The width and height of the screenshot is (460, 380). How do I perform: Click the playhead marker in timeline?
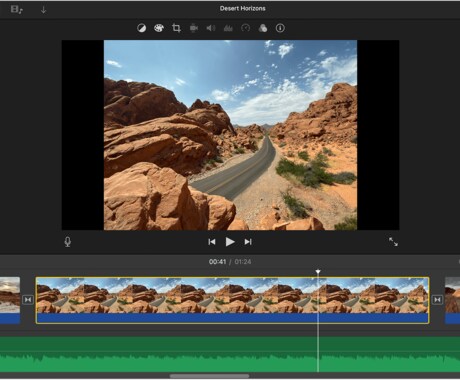(318, 272)
